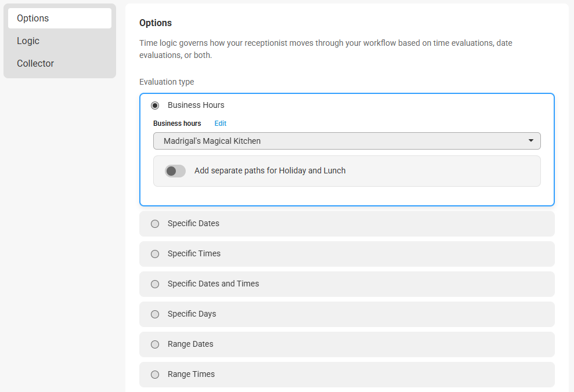Click the Add separate paths label text
This screenshot has height=392, width=574.
click(x=270, y=170)
